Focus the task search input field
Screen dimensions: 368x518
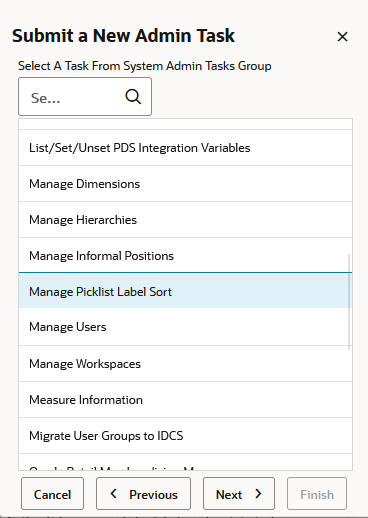(x=85, y=97)
